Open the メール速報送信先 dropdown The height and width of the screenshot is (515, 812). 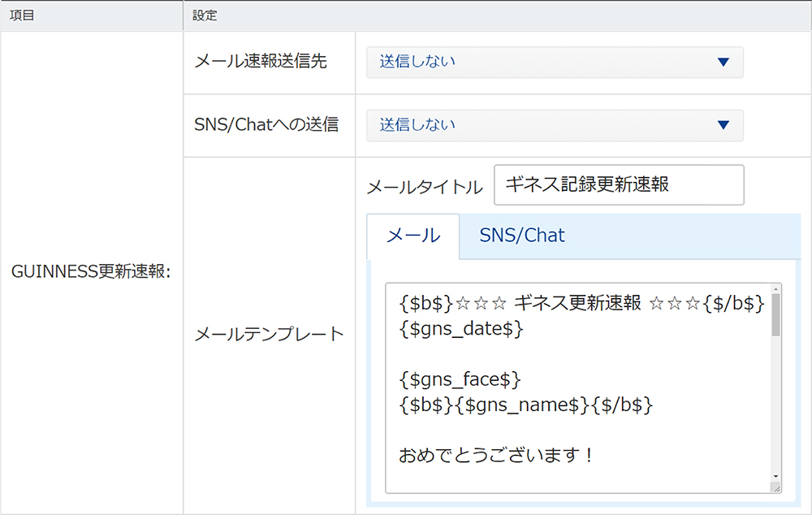tap(554, 62)
